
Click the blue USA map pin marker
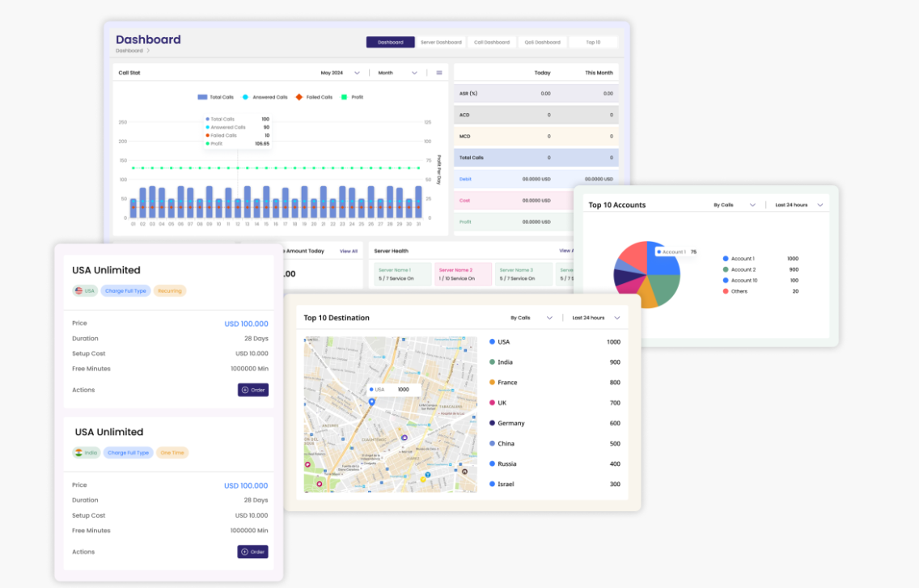(371, 402)
